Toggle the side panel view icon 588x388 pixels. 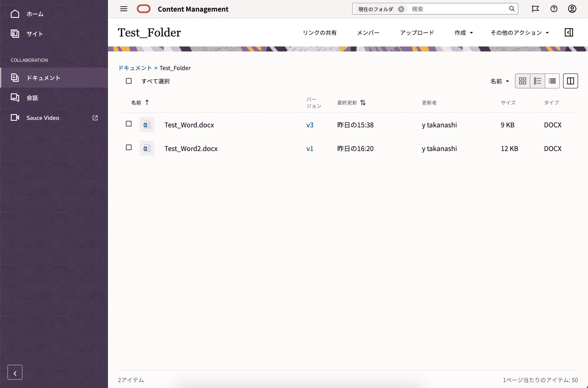click(x=570, y=81)
